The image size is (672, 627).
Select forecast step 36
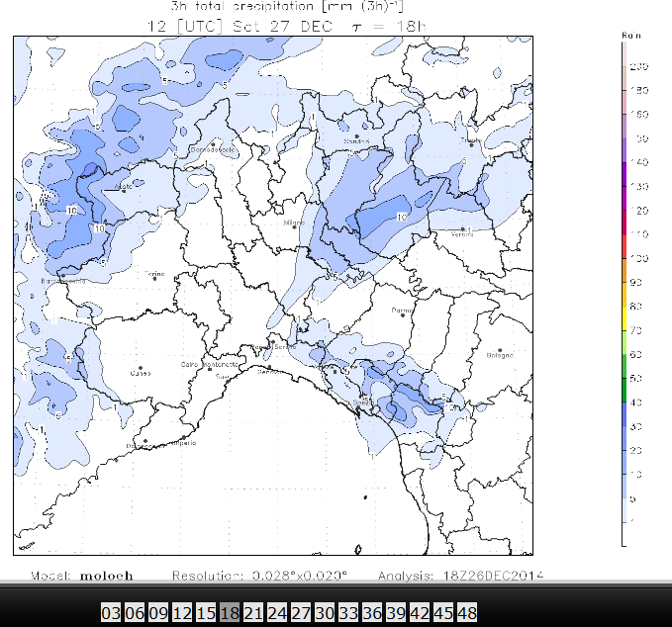pyautogui.click(x=372, y=613)
